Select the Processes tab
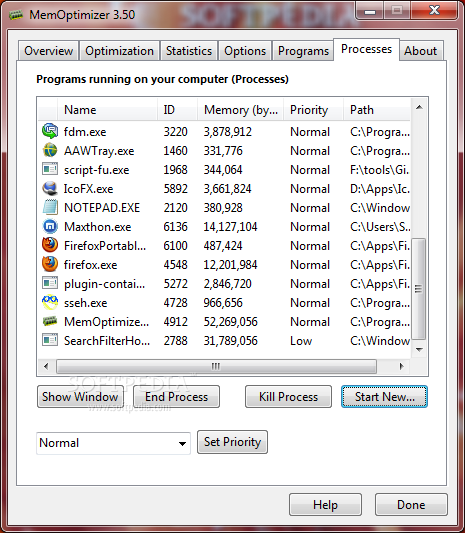The height and width of the screenshot is (533, 465). [x=366, y=49]
